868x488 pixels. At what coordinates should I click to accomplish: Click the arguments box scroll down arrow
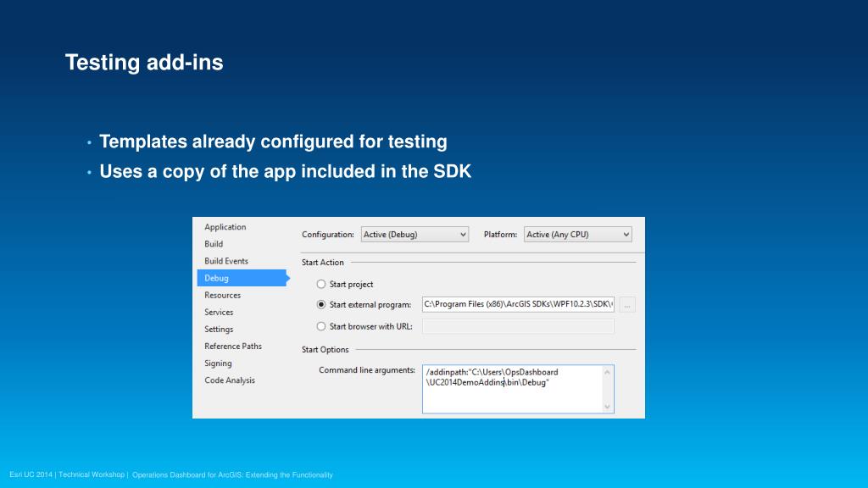pyautogui.click(x=607, y=407)
